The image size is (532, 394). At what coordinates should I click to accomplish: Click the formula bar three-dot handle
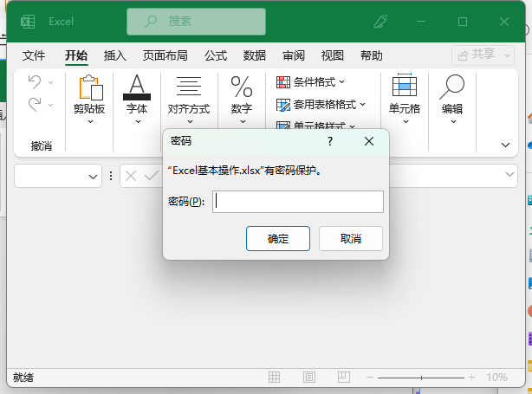click(x=111, y=176)
